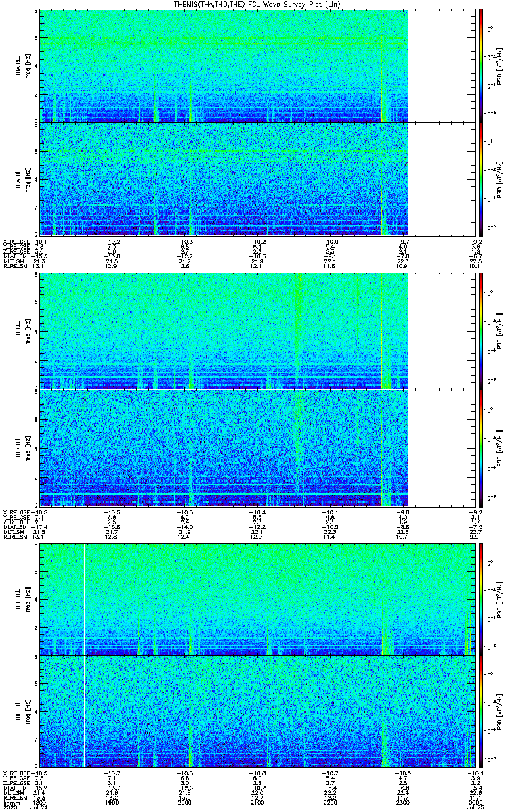Click the X_RE_GSE label below the THA panels
Viewport: 508px width, 812px height.
point(16,241)
